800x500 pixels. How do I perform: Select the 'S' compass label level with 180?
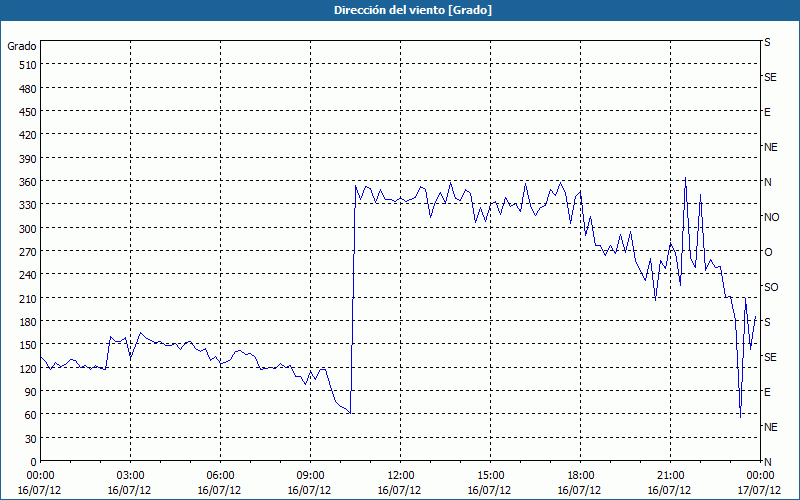point(767,322)
